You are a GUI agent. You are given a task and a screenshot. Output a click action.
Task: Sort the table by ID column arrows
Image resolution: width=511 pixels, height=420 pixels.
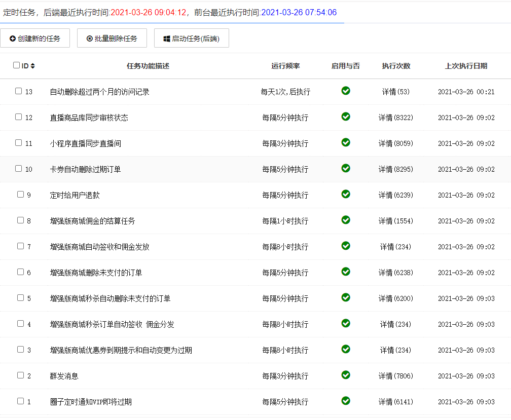point(33,66)
